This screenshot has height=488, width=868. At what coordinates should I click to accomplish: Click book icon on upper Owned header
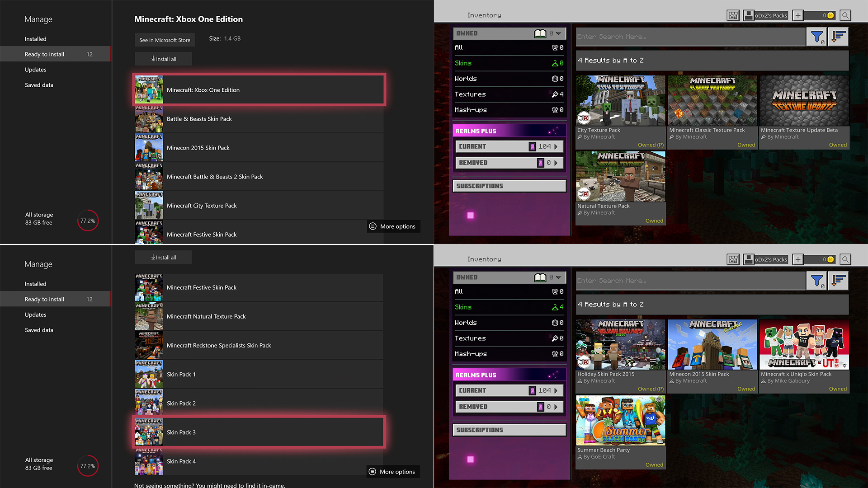coord(540,33)
